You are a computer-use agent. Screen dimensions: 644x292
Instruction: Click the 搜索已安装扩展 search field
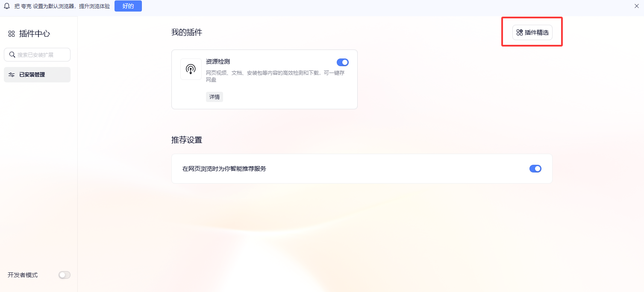(x=37, y=55)
